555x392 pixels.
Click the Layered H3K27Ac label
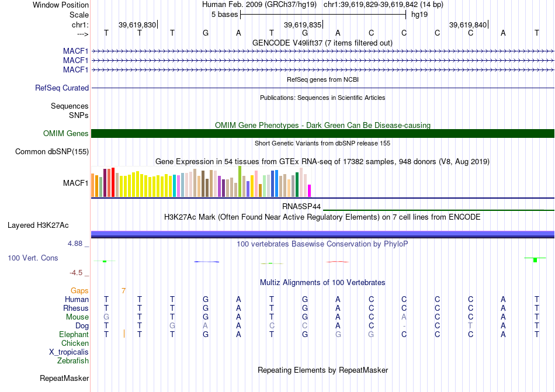38,226
